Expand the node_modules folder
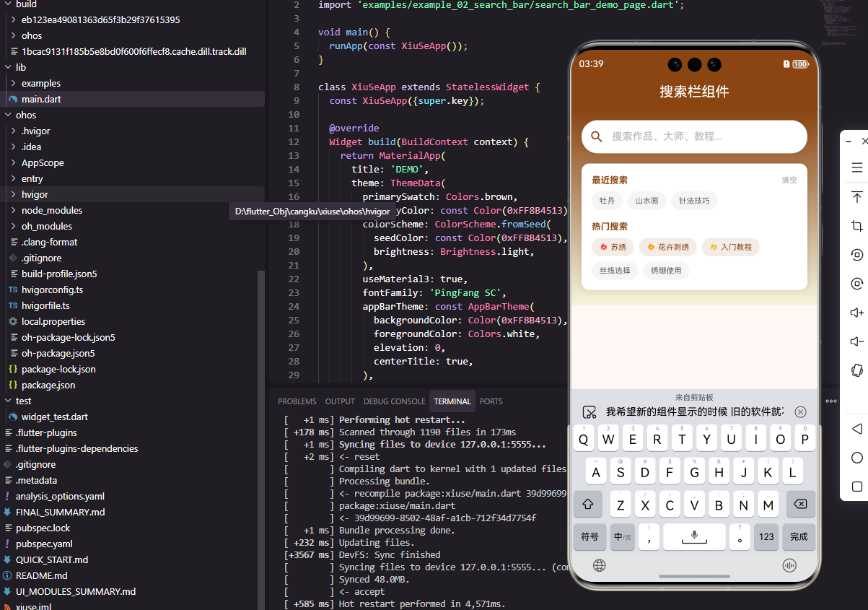868x610 pixels. pos(51,210)
